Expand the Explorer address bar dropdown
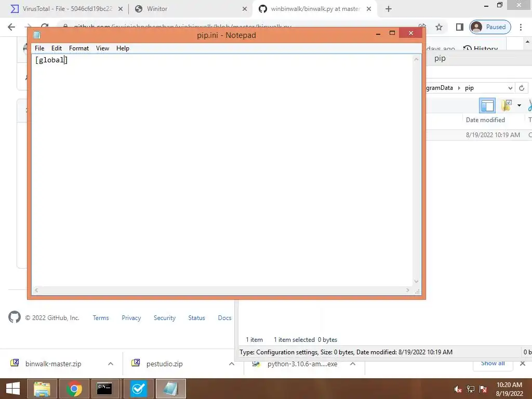The width and height of the screenshot is (532, 399). coord(510,88)
